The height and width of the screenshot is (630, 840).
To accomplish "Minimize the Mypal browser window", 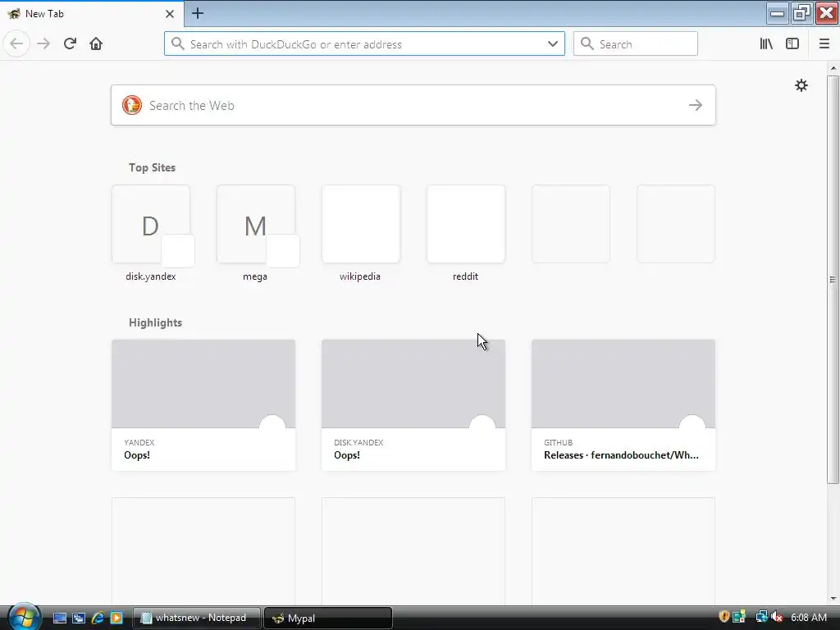I will [777, 13].
